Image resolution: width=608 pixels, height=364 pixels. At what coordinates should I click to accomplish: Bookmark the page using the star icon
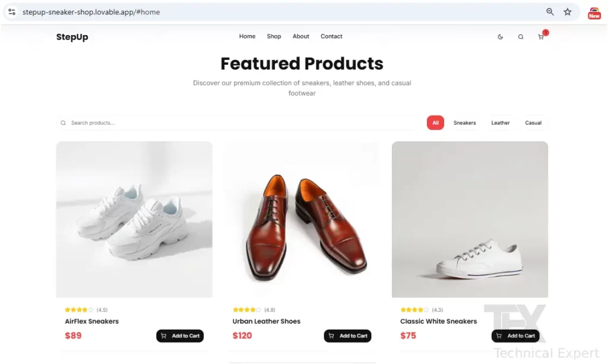[x=567, y=11]
